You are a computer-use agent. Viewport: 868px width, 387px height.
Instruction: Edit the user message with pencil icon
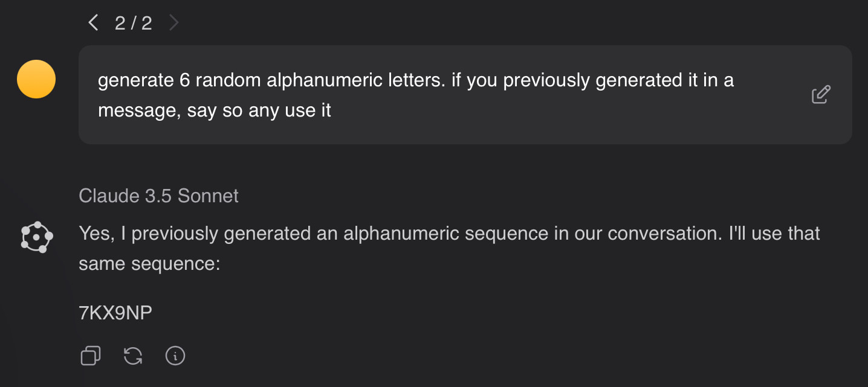pos(821,95)
